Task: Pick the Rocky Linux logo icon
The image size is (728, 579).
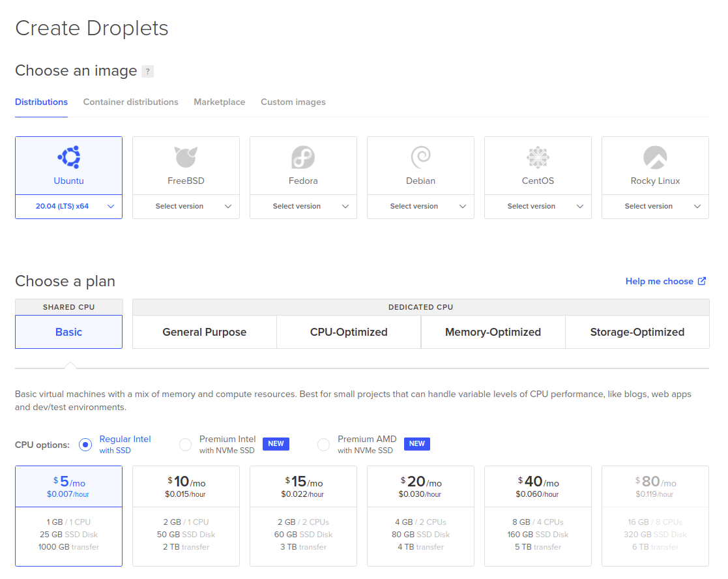Action: point(655,157)
